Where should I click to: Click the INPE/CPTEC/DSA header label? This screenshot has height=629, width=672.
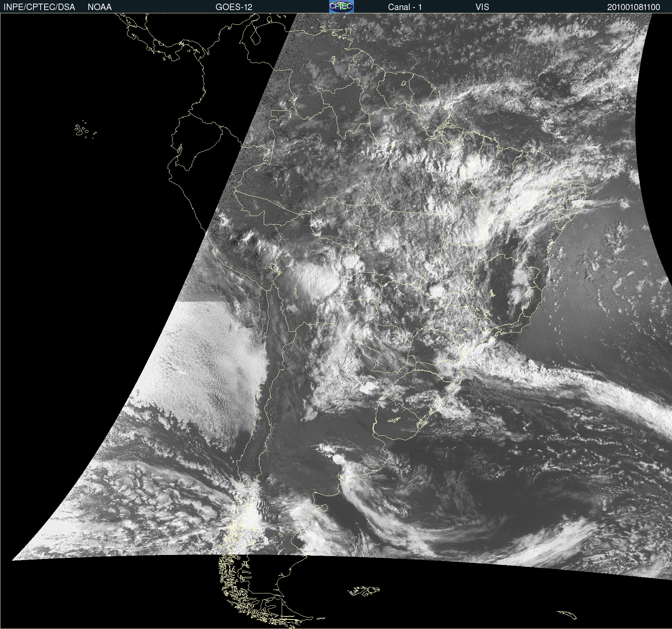[x=39, y=7]
